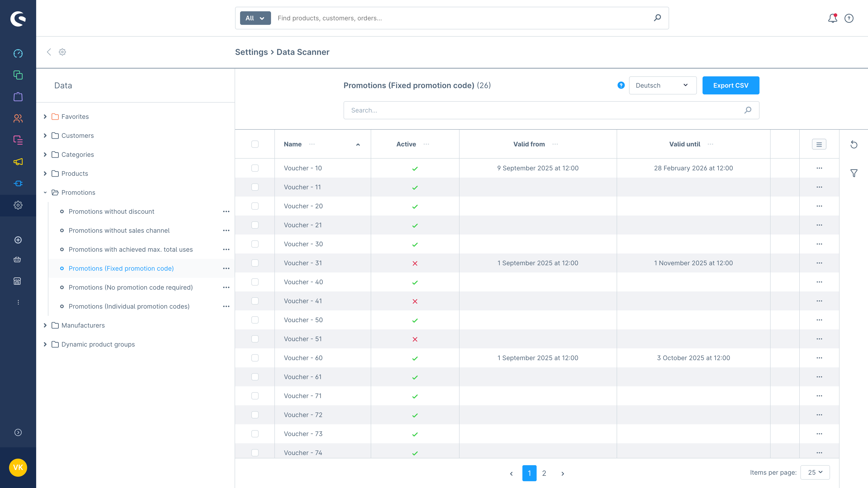
Task: Click the Export CSV button
Action: 731,86
